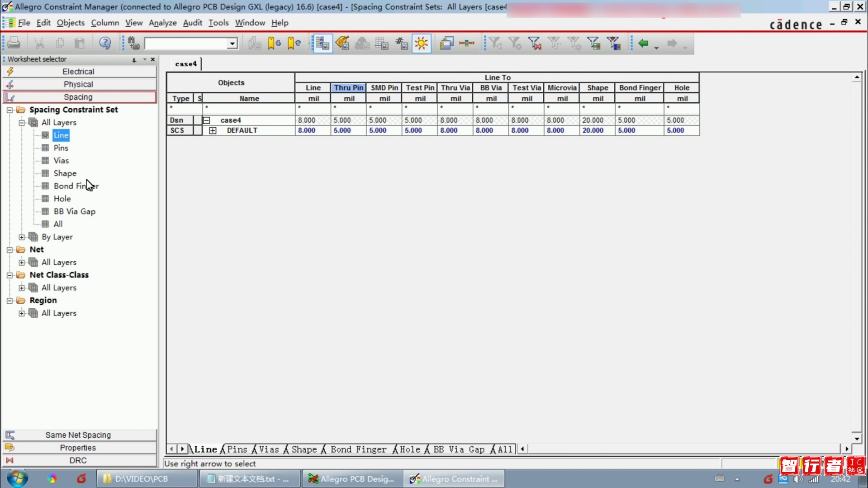Pin the Worksheet selector panel

coord(134,59)
